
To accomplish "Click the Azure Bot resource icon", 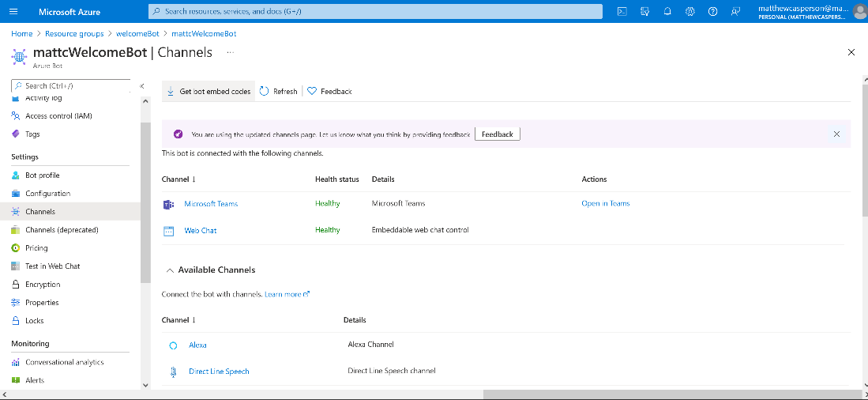I will [20, 56].
